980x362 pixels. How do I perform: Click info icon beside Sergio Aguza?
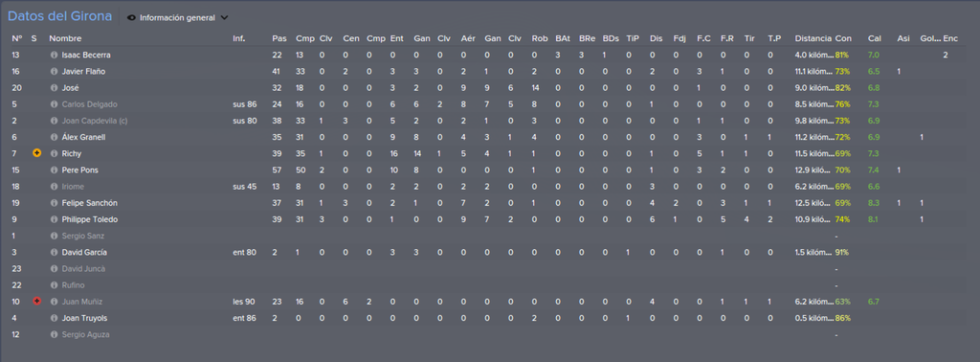[x=54, y=334]
